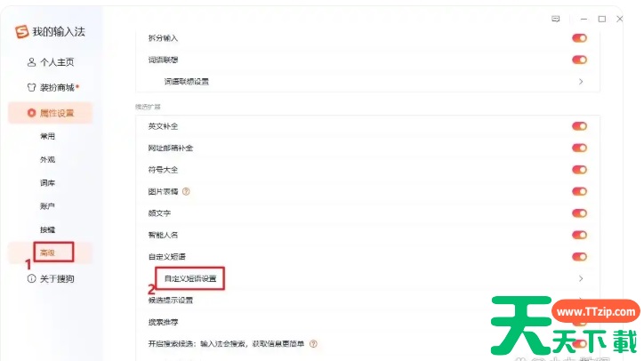Disable the 英文补全 toggle

pos(579,126)
